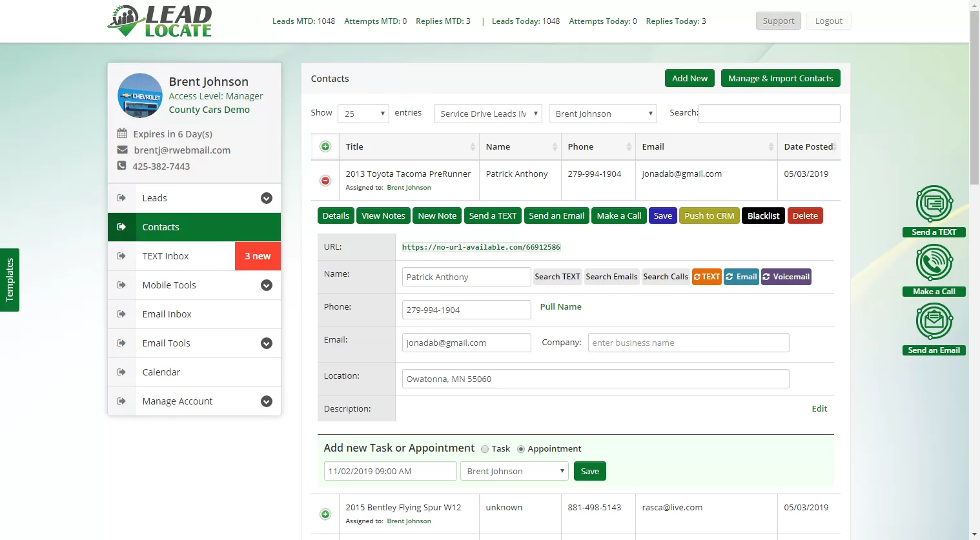Click the purple Voicemail refresh button

coord(786,277)
